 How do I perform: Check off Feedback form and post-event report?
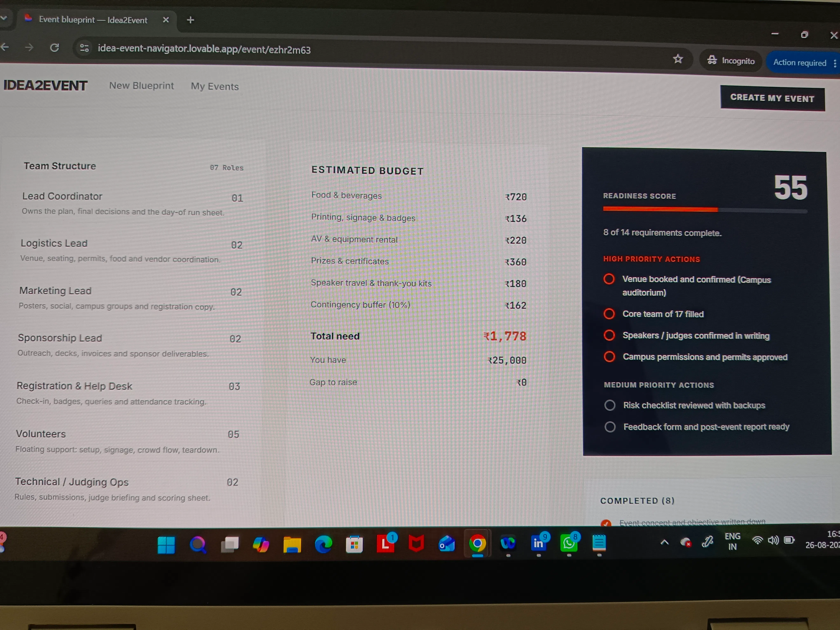pos(610,427)
